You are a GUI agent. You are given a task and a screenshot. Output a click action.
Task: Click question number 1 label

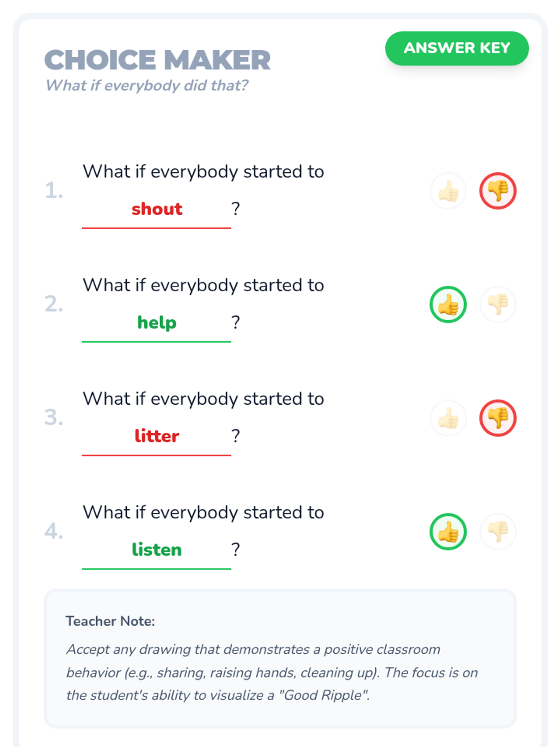tap(54, 190)
